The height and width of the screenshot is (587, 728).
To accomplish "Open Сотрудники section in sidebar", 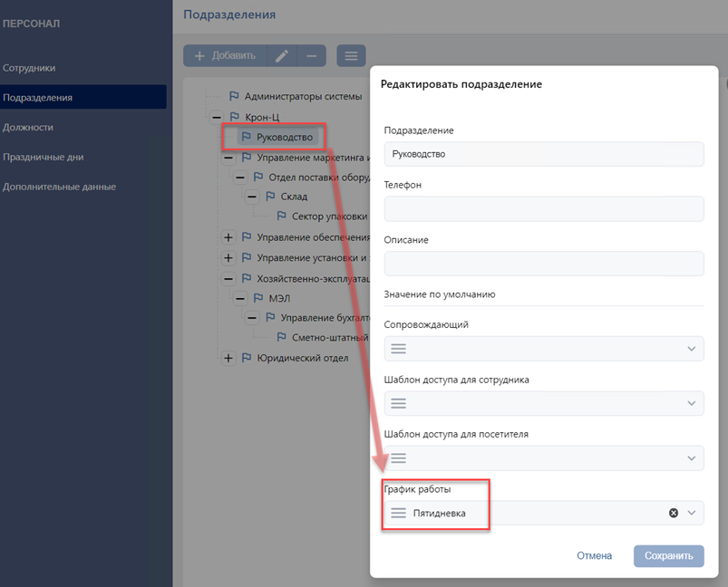I will coord(29,68).
